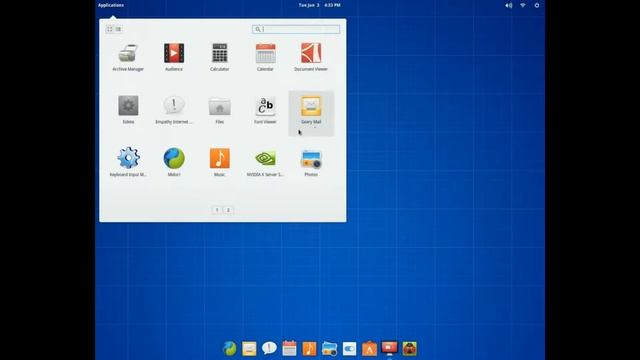Open the sound volume indicator
This screenshot has width=640, height=360.
pos(509,5)
